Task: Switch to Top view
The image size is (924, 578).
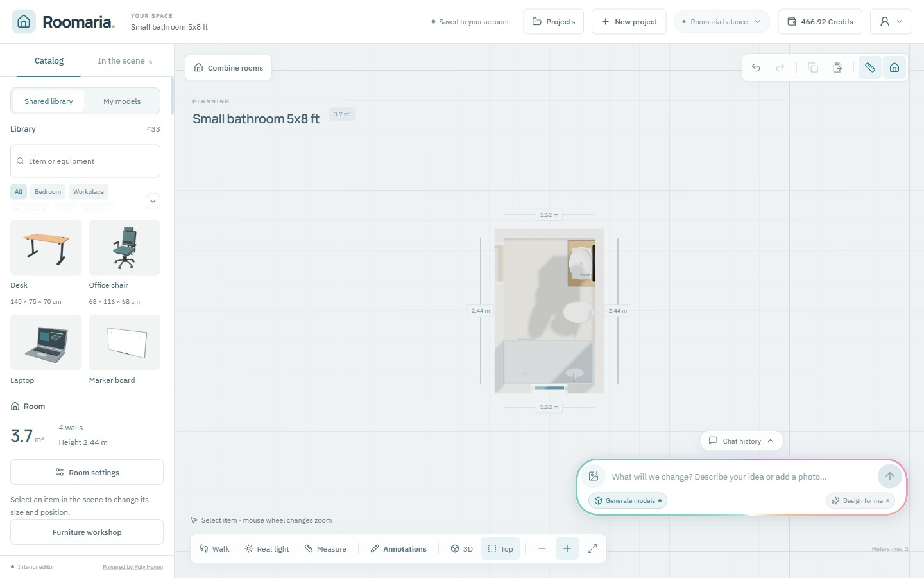Action: point(501,549)
